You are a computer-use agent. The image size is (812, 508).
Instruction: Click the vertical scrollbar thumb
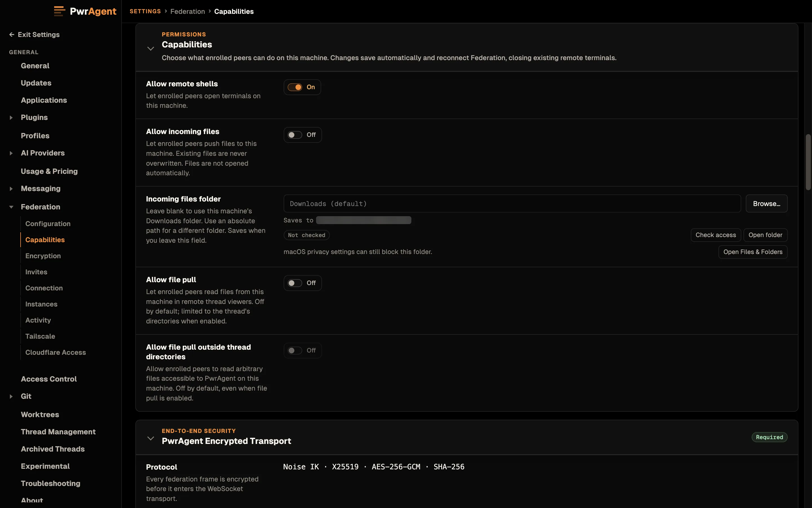(x=808, y=162)
